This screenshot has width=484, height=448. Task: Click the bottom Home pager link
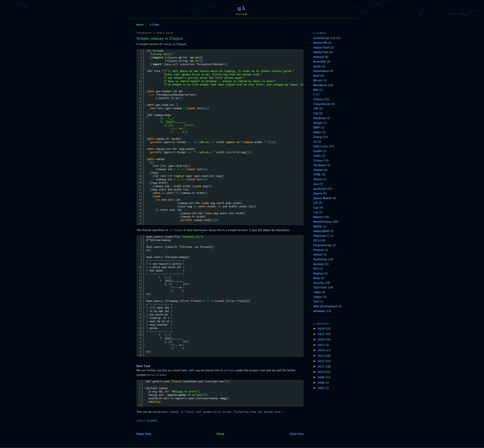(220, 434)
